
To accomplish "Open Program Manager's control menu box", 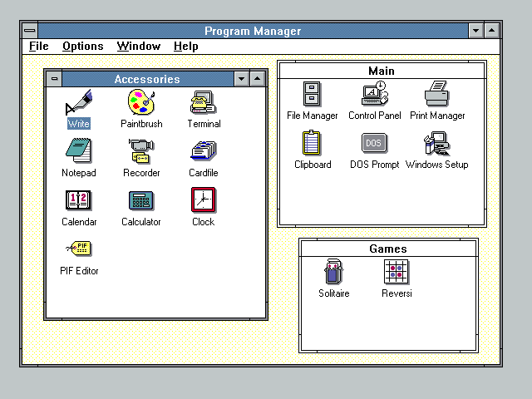I will coord(30,31).
